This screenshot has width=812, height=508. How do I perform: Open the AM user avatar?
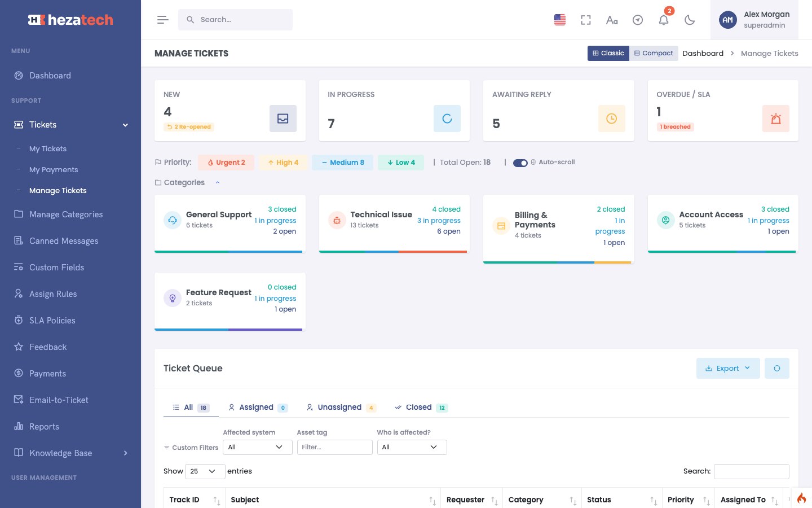click(728, 20)
